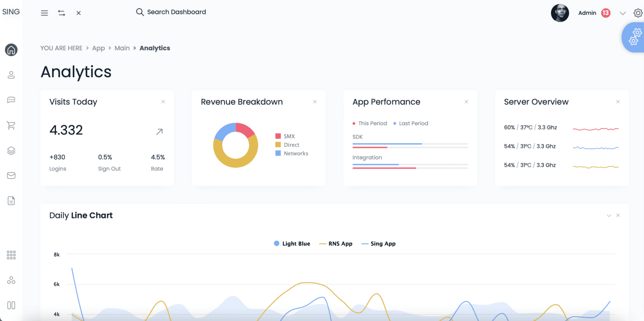This screenshot has width=644, height=321.
Task: Toggle the sidebar hamburger menu
Action: (44, 13)
